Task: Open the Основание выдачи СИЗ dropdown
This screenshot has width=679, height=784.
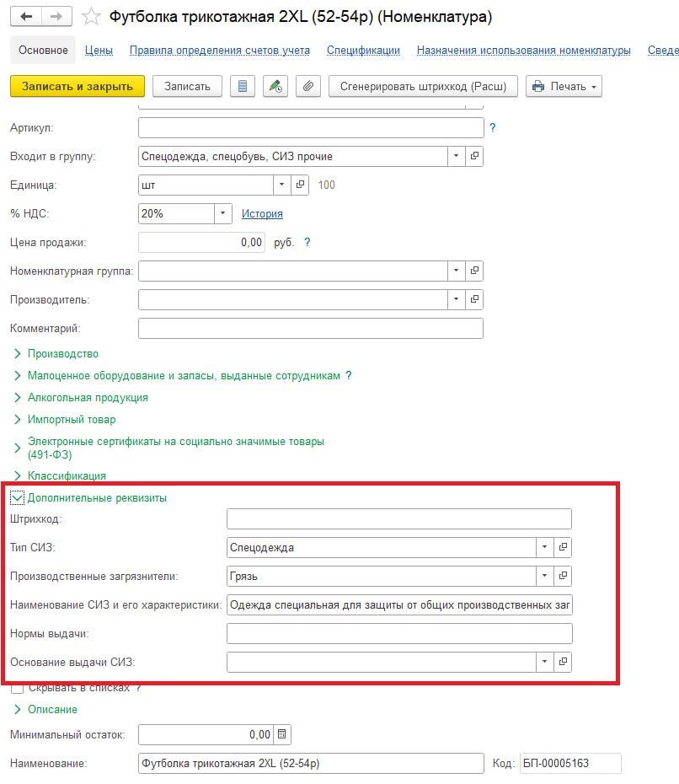Action: click(544, 662)
